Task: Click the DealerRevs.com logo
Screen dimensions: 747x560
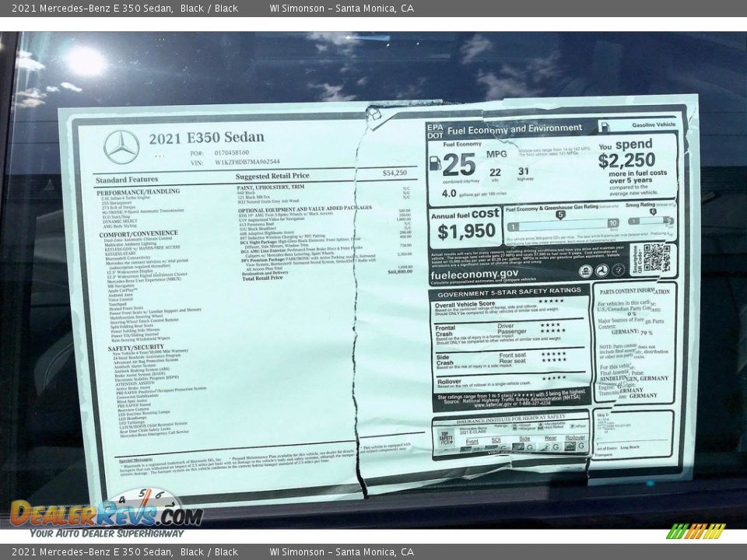Action: point(107,514)
